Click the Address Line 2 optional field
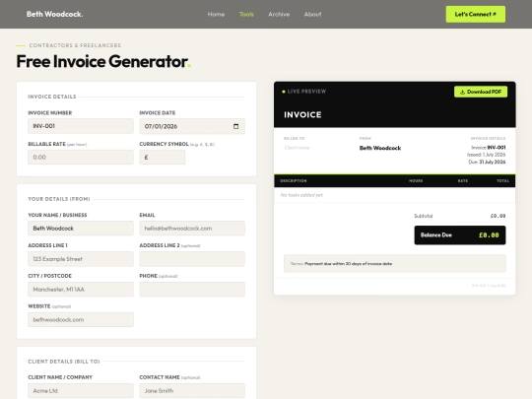The width and height of the screenshot is (532, 399). coord(192,259)
